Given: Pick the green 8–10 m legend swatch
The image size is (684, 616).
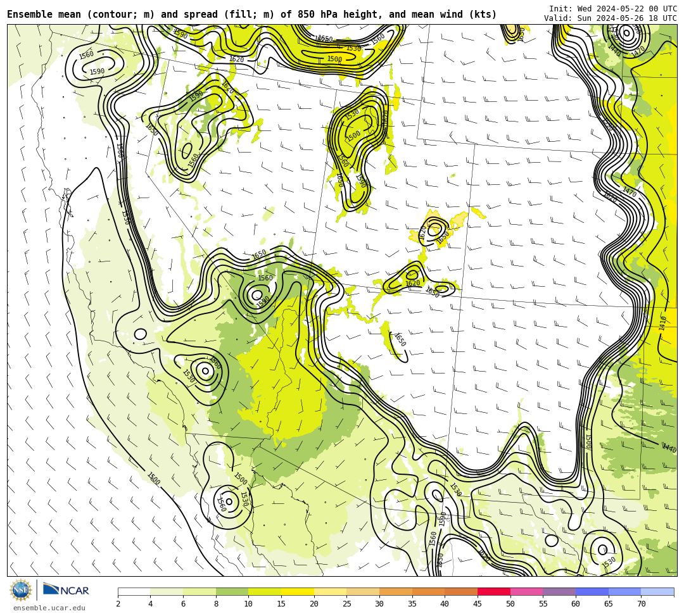Looking at the screenshot, I should [232, 591].
